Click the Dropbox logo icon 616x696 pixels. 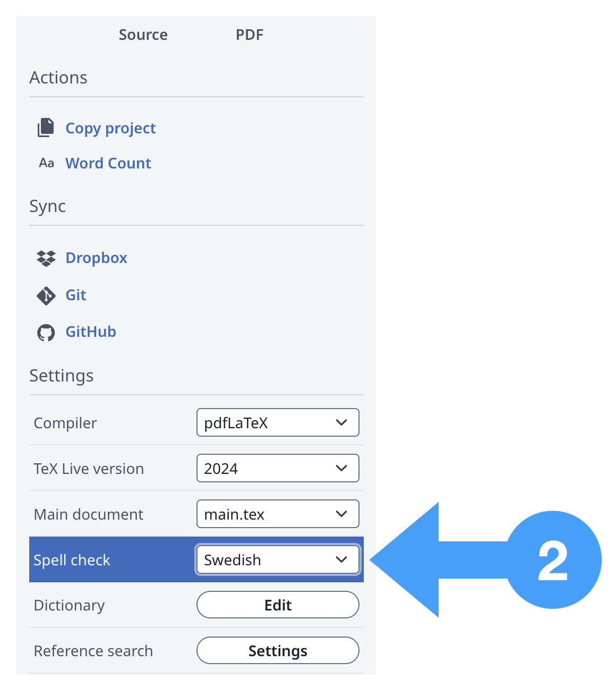click(46, 258)
